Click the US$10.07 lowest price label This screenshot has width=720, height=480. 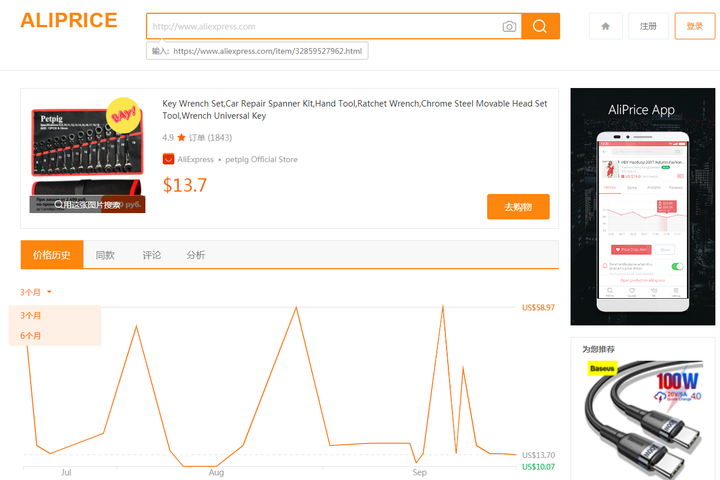(538, 467)
